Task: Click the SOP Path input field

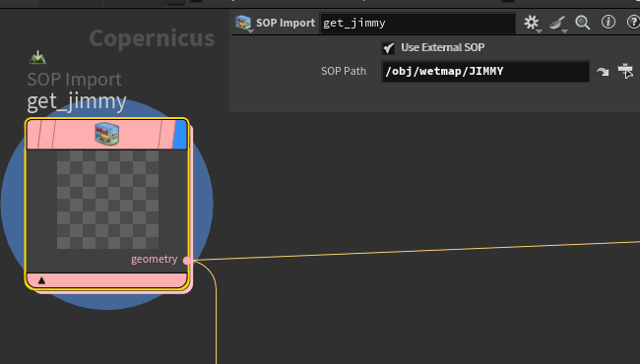Action: (484, 72)
